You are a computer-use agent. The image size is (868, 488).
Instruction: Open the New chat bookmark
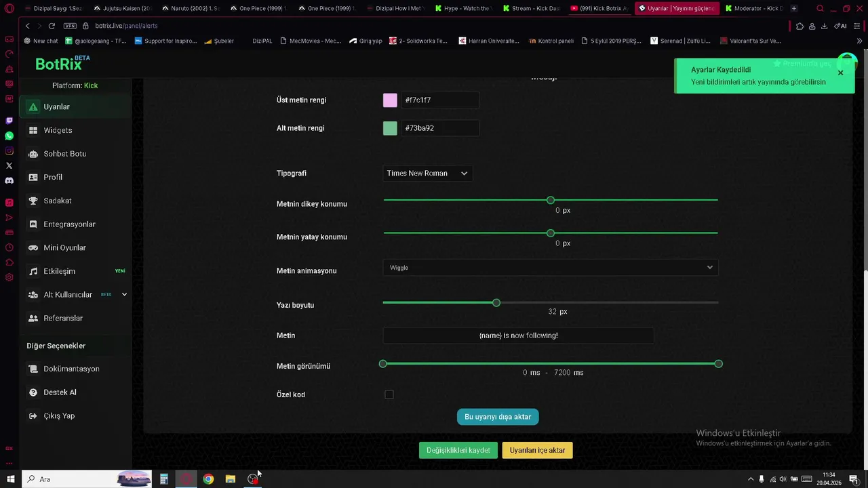tap(41, 41)
